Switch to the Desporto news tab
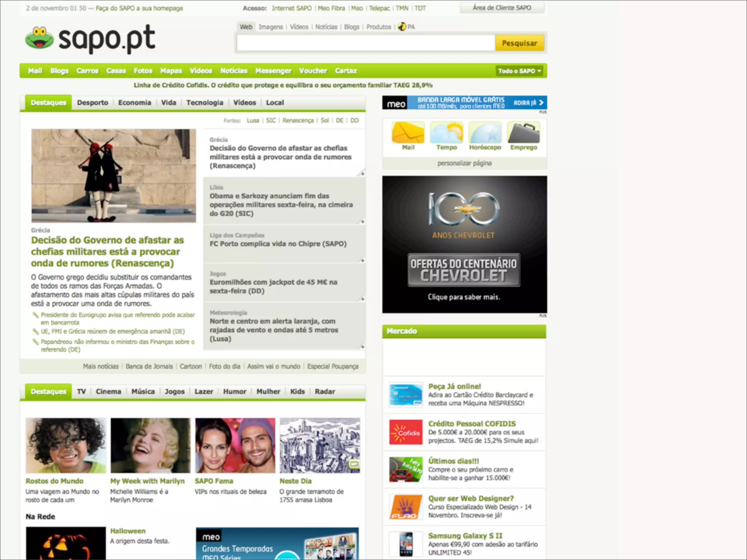Viewport: 747px width, 560px height. [x=92, y=103]
